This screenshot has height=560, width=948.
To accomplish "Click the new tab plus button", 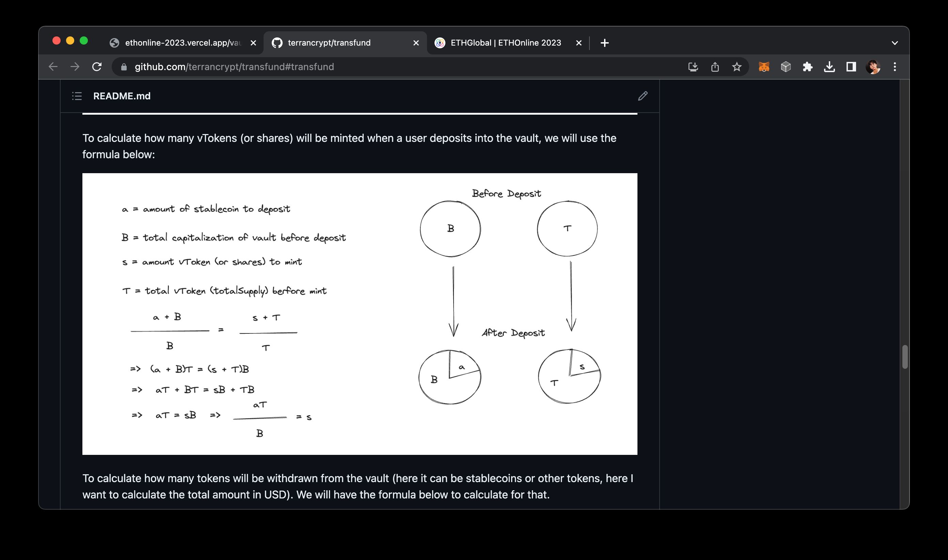I will pos(604,43).
